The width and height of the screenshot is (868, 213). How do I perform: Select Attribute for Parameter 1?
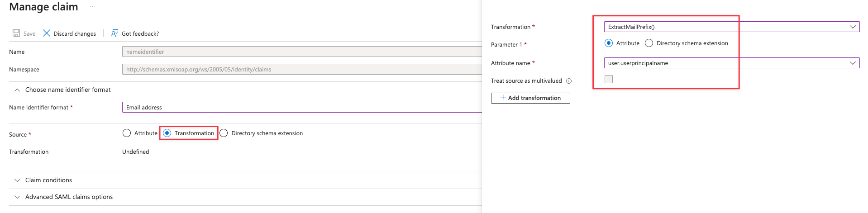coord(609,43)
